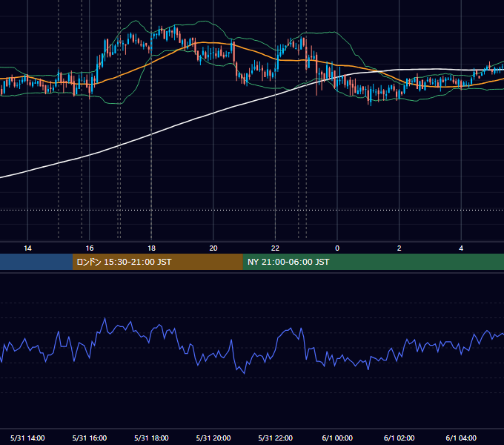Click the 2 hour axis label
The image size is (504, 445).
pyautogui.click(x=399, y=248)
